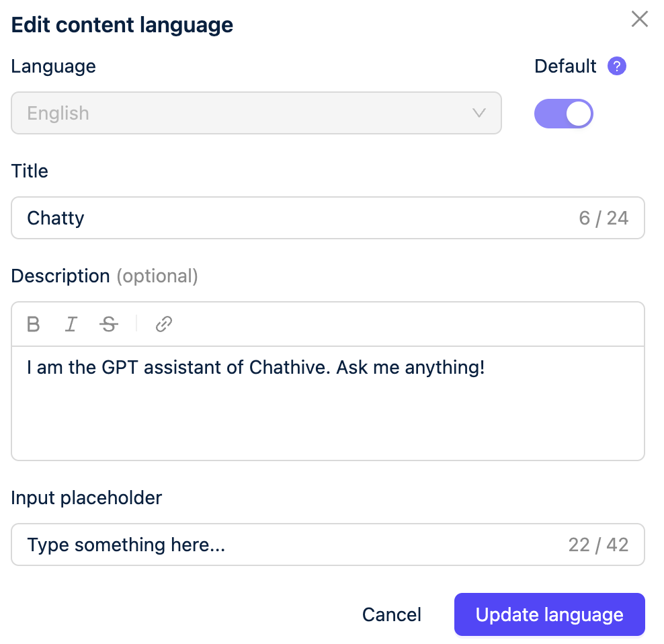Click the Description (optional) label

click(104, 276)
